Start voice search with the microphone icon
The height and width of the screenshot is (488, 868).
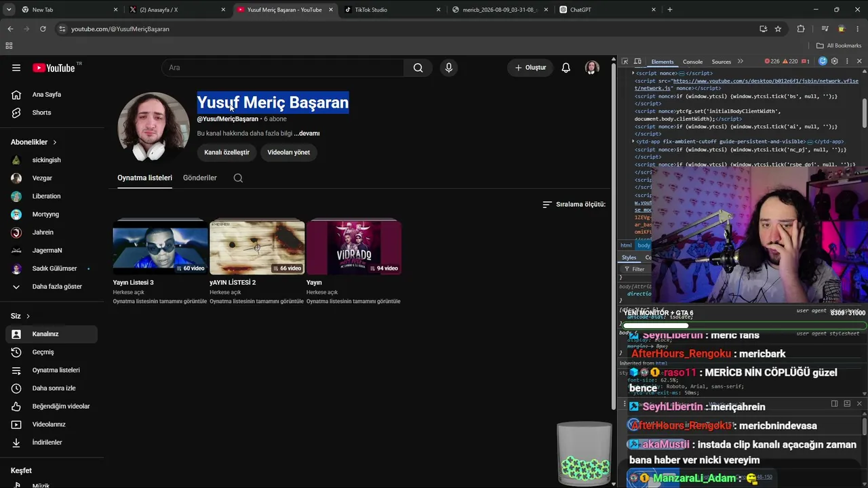[x=448, y=68]
